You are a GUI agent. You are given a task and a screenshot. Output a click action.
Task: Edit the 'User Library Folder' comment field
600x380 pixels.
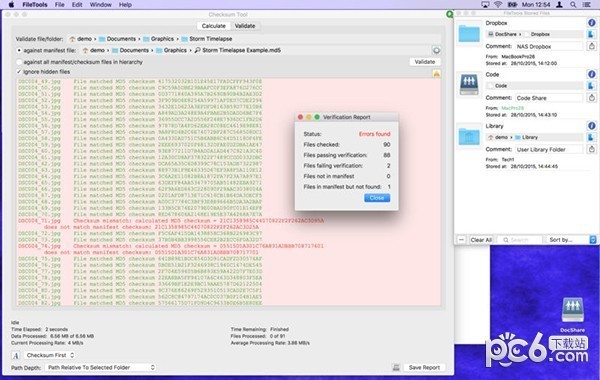point(549,149)
